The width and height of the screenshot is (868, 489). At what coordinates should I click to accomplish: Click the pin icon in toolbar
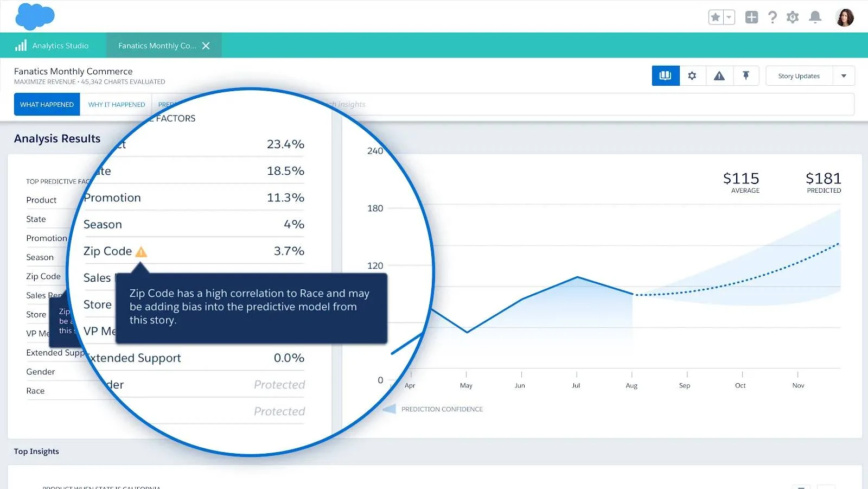coord(746,76)
